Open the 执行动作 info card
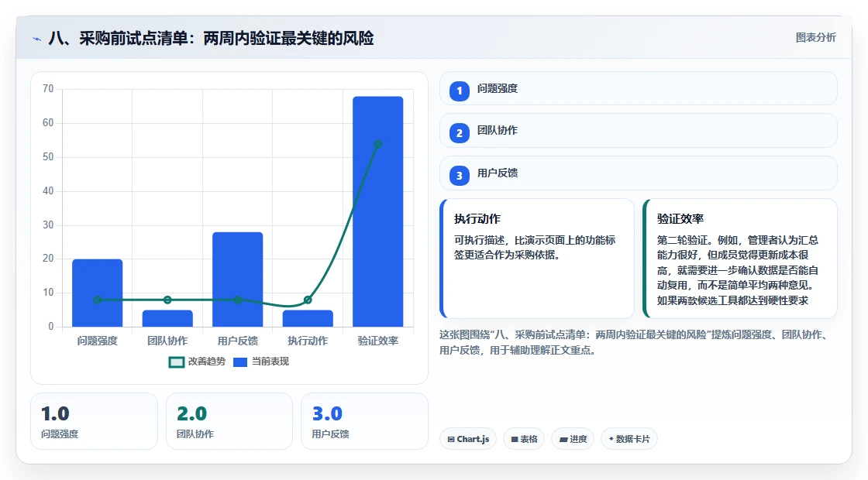This screenshot has height=480, width=868. pos(537,259)
